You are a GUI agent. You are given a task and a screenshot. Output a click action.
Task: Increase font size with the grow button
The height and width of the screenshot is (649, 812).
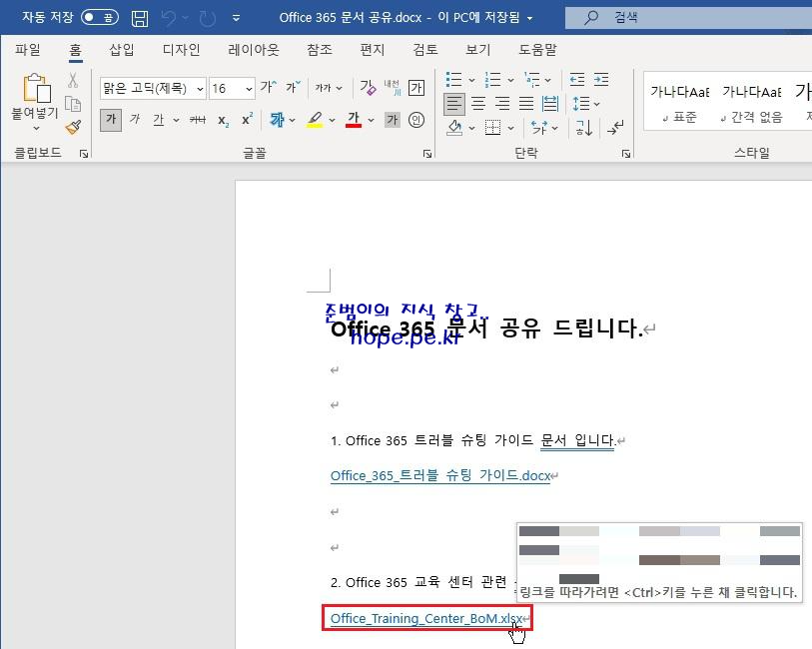[x=269, y=87]
